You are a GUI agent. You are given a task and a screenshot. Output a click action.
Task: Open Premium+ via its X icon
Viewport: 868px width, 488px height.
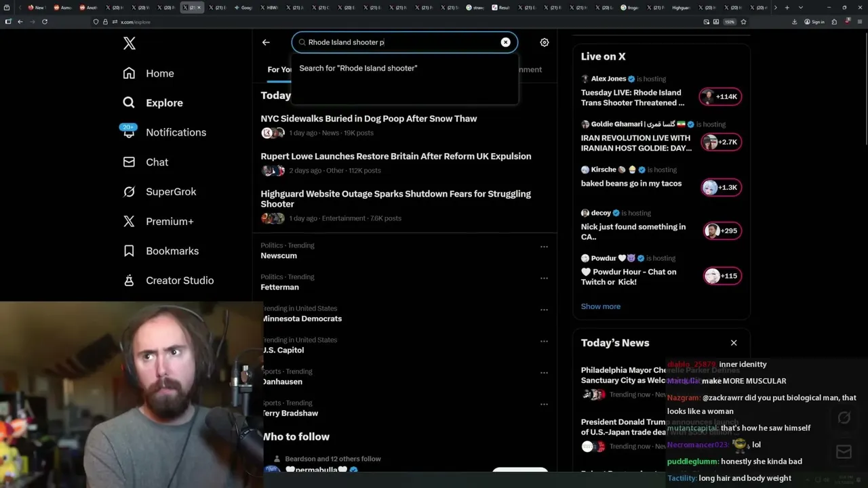[x=129, y=221]
